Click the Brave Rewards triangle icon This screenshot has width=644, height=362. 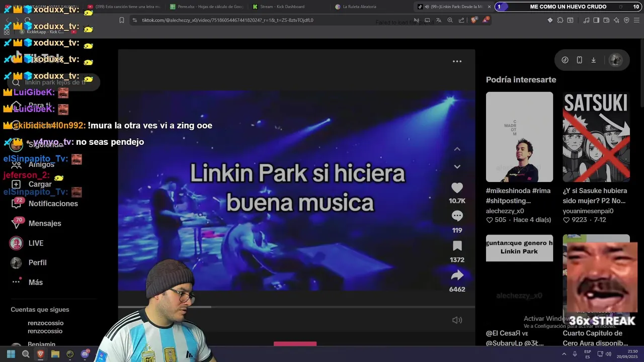coord(486,20)
